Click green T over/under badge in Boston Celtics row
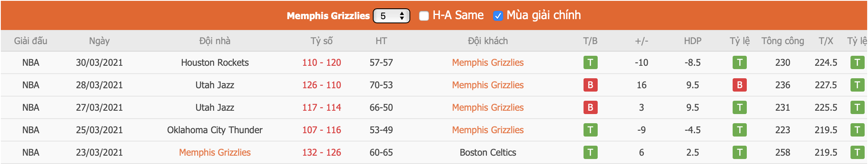The width and height of the screenshot is (868, 164). coord(857,152)
